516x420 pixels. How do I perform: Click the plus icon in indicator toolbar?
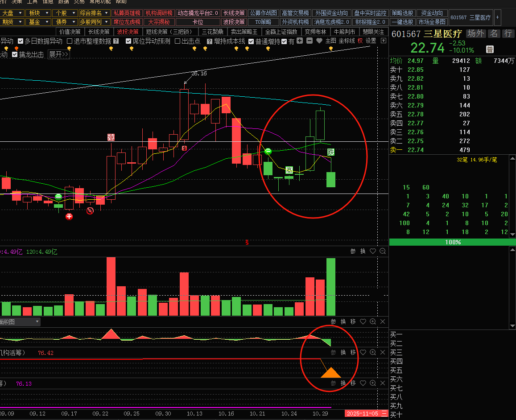coord(299,41)
